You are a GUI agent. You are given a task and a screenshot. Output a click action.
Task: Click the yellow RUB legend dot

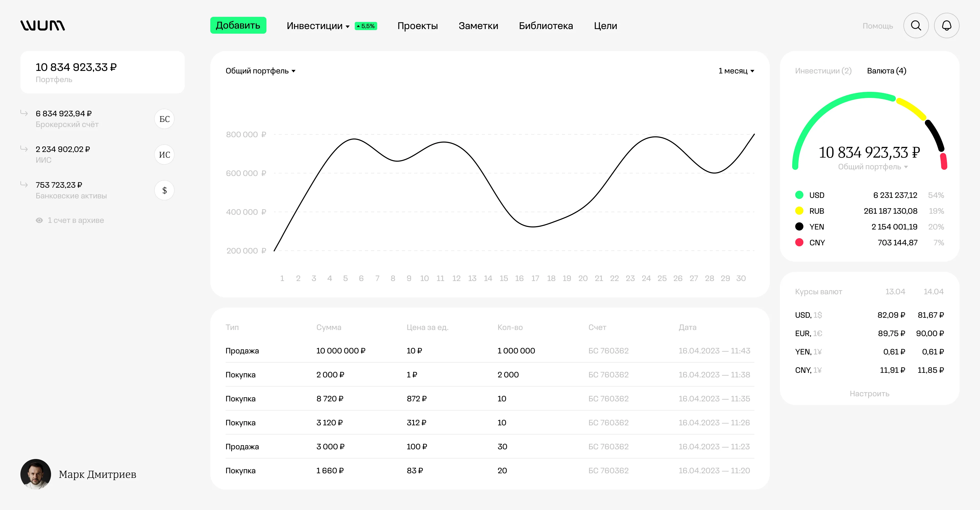(799, 211)
